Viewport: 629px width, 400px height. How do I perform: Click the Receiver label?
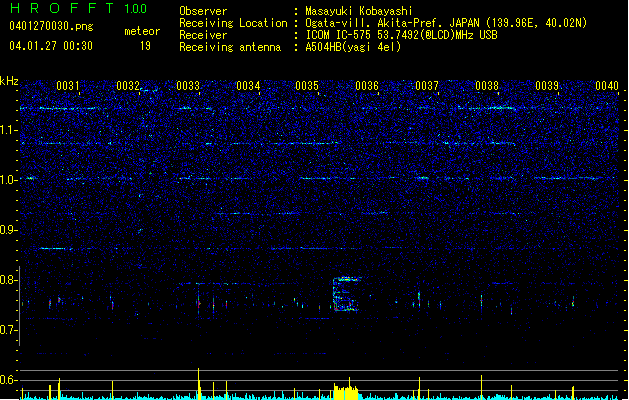[203, 35]
